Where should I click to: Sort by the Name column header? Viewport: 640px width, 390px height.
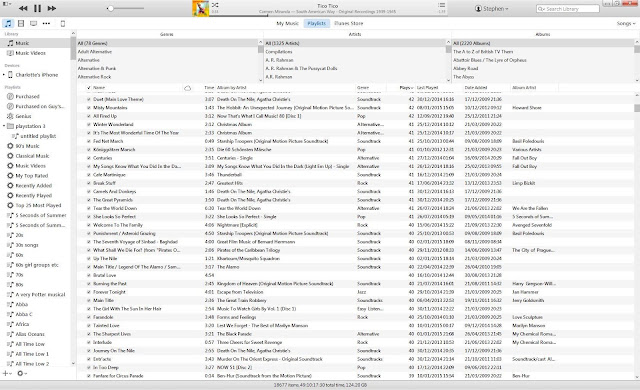[137, 88]
